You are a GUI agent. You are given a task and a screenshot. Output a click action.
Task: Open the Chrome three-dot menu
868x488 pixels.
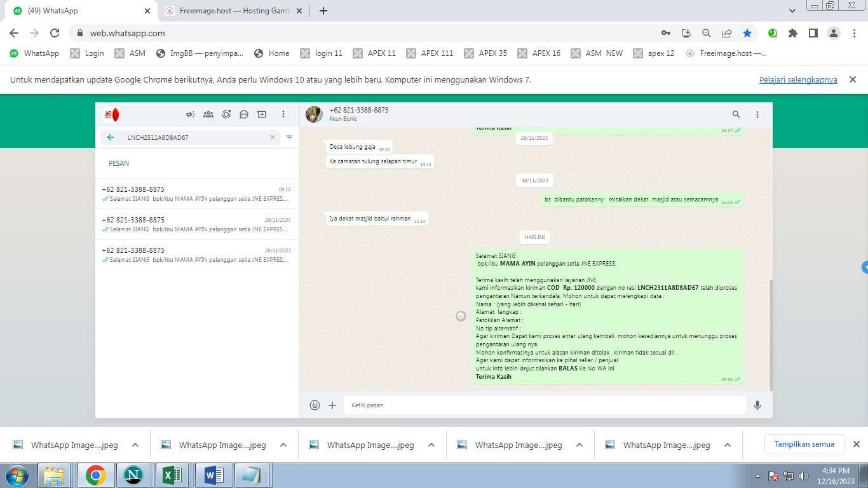854,33
